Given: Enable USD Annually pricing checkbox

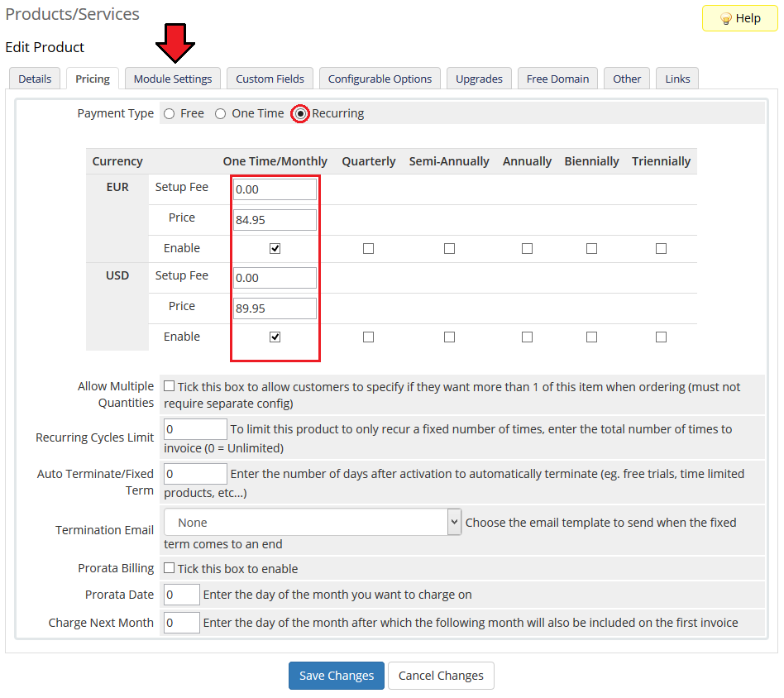Looking at the screenshot, I should pos(527,337).
